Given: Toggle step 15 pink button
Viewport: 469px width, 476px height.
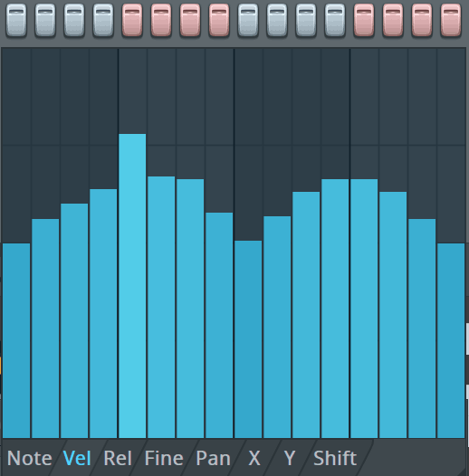Looking at the screenshot, I should coord(422,20).
